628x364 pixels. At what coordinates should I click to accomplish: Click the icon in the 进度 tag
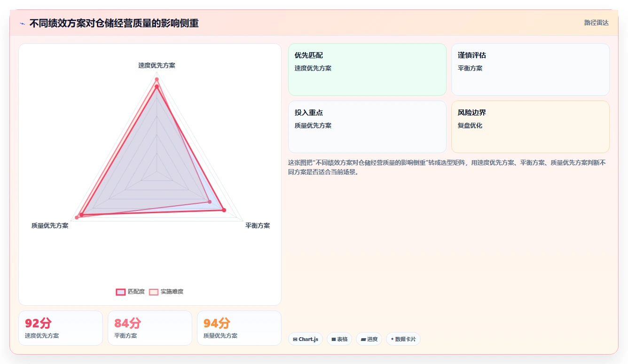363,339
